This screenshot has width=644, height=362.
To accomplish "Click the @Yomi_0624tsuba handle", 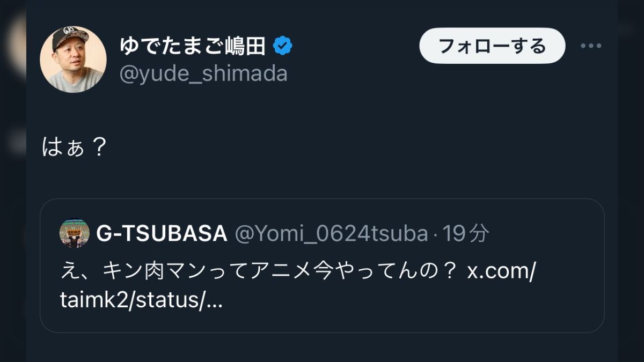I will 331,233.
